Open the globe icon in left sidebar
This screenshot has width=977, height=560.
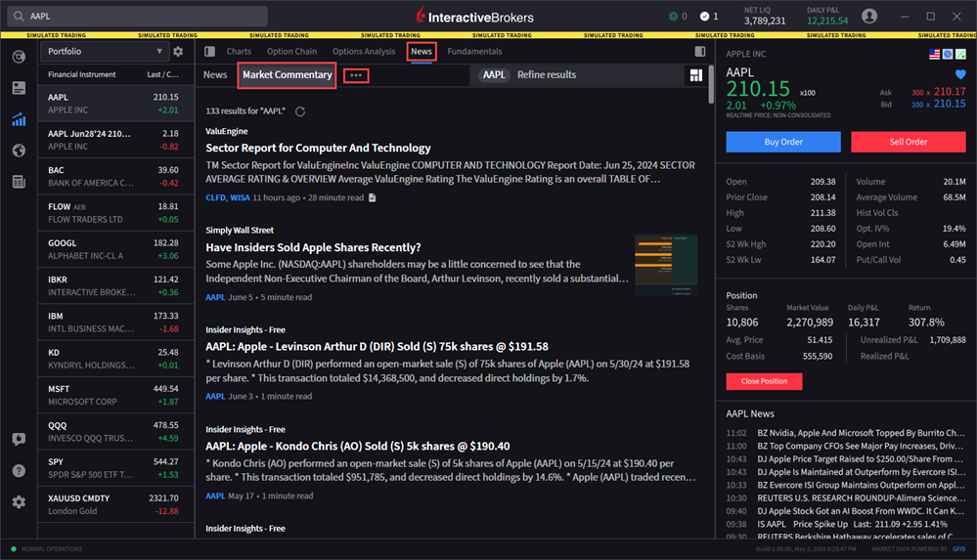click(19, 151)
